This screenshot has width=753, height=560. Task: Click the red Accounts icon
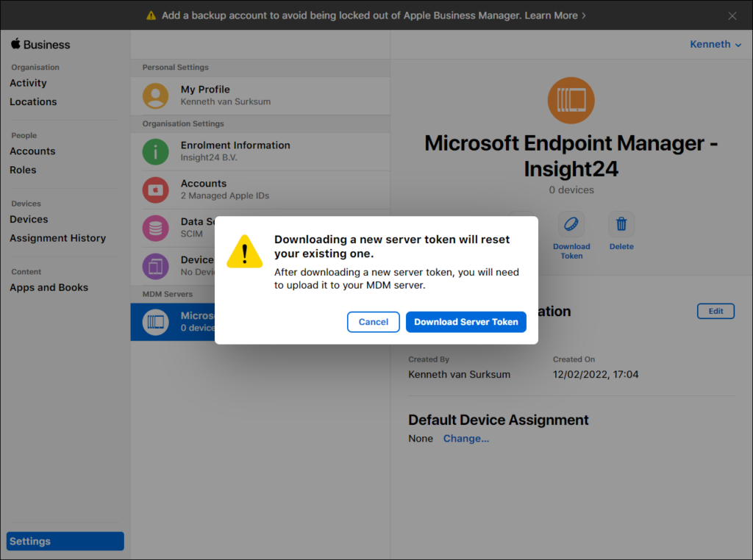pyautogui.click(x=155, y=190)
